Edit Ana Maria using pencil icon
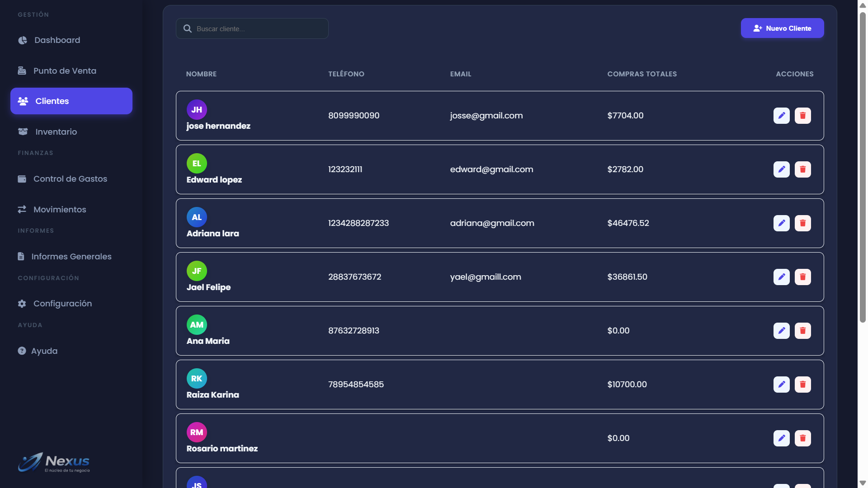This screenshot has width=868, height=488. 781,331
